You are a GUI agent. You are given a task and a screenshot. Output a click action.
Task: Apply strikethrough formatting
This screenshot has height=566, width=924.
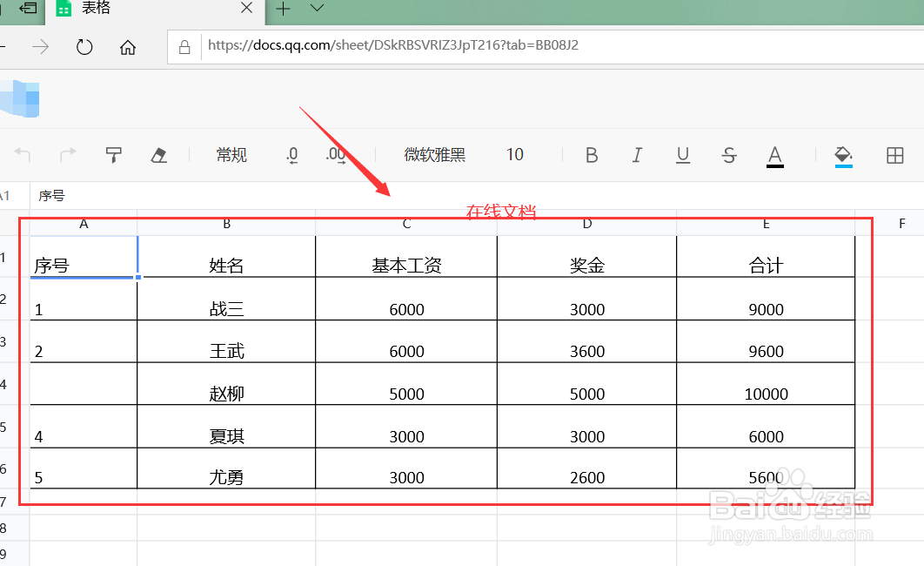pos(729,154)
